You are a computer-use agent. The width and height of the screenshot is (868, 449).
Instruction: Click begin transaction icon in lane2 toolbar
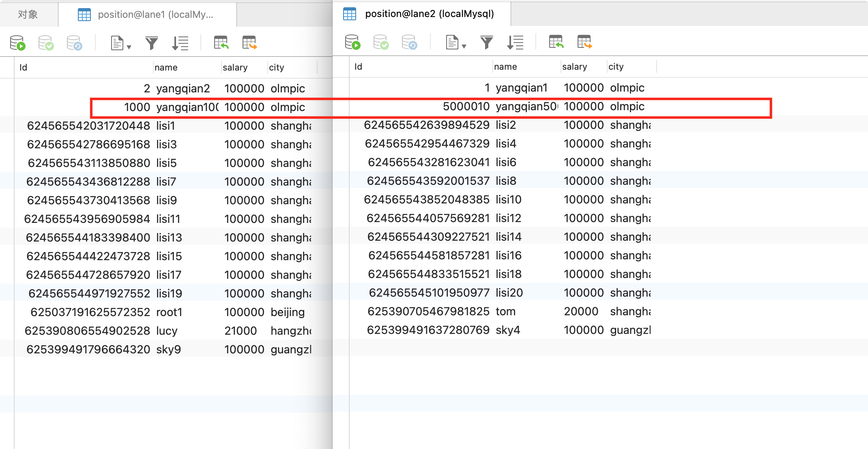tap(352, 42)
